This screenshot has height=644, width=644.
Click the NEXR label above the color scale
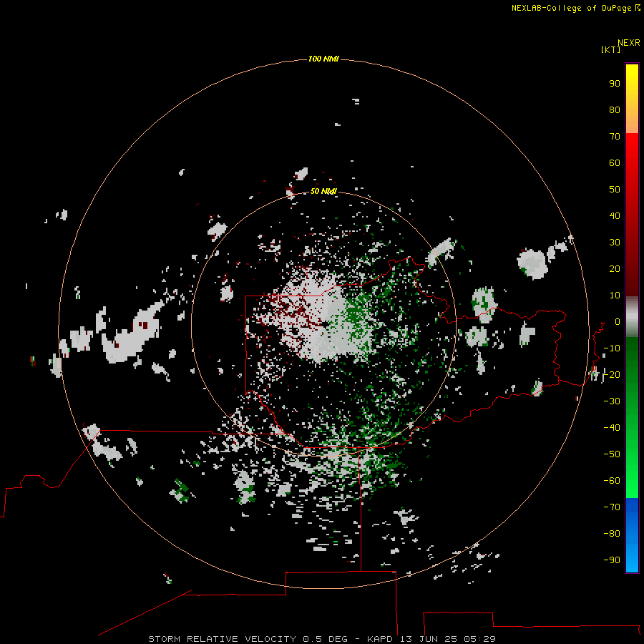(x=629, y=43)
